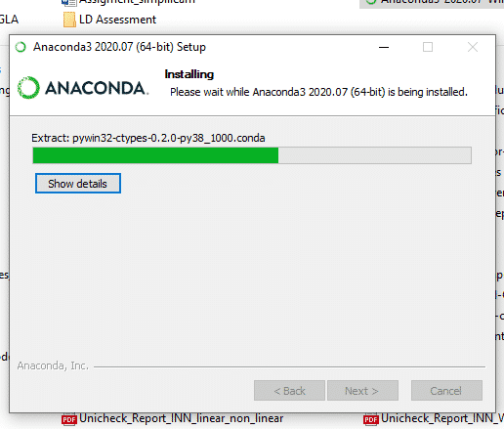Click the green filled portion of the progress bar

(x=155, y=155)
